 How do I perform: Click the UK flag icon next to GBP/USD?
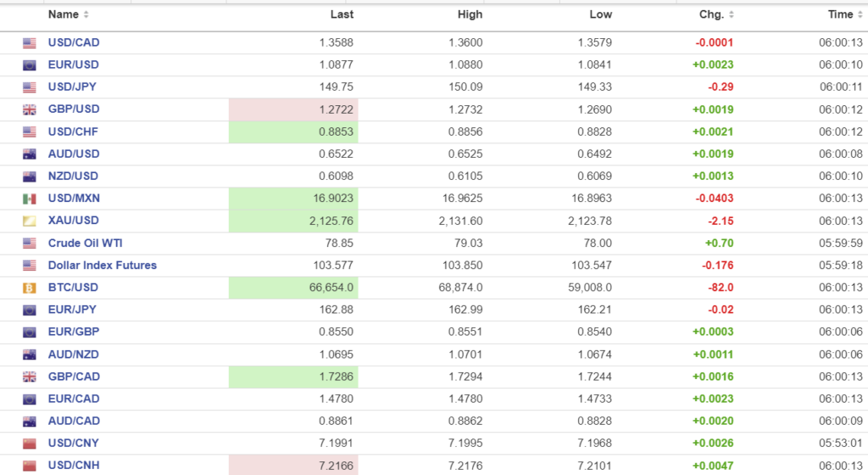[30, 110]
